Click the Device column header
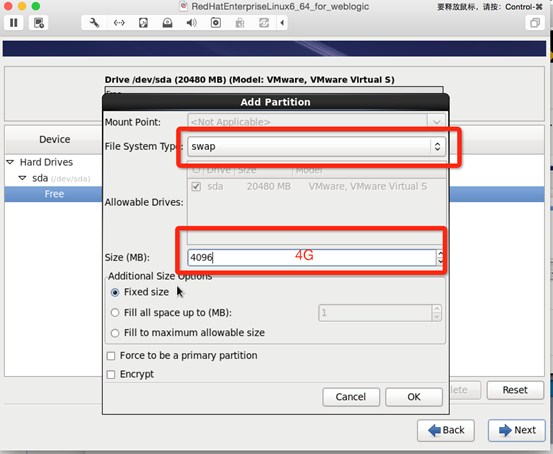Image resolution: width=553 pixels, height=454 pixels. [x=54, y=139]
